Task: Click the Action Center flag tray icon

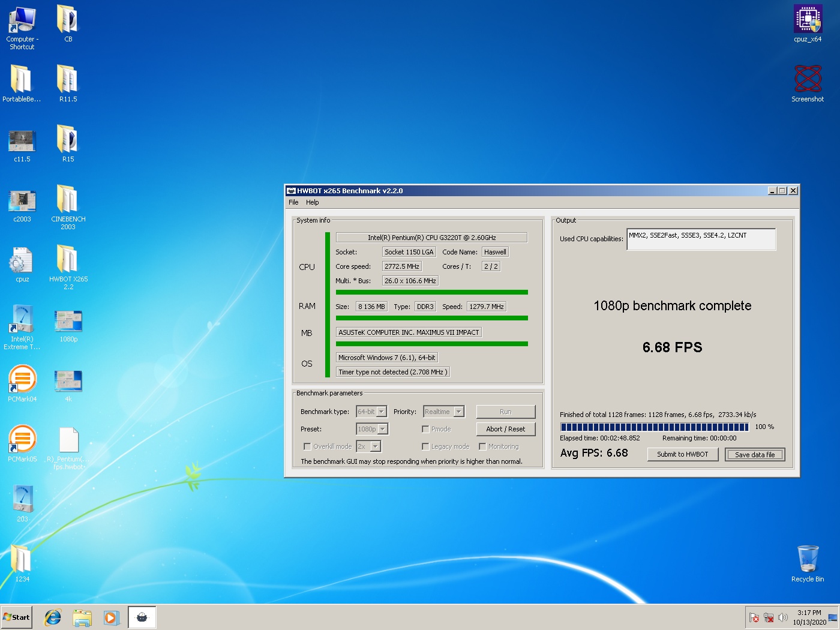Action: tap(754, 617)
